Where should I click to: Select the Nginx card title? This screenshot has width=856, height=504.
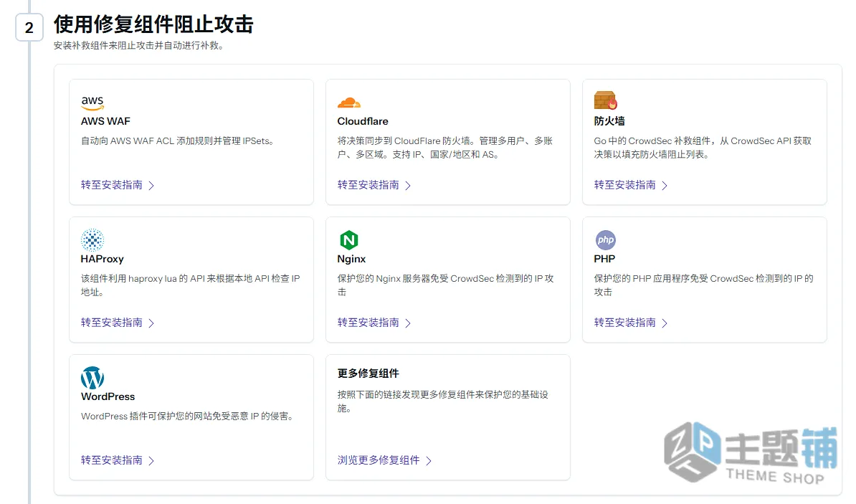click(351, 259)
